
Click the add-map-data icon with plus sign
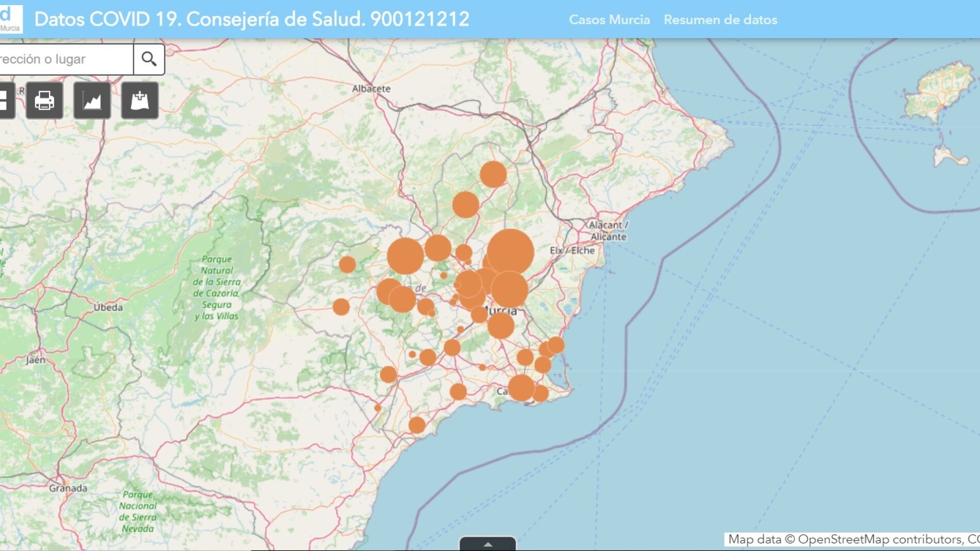point(140,101)
